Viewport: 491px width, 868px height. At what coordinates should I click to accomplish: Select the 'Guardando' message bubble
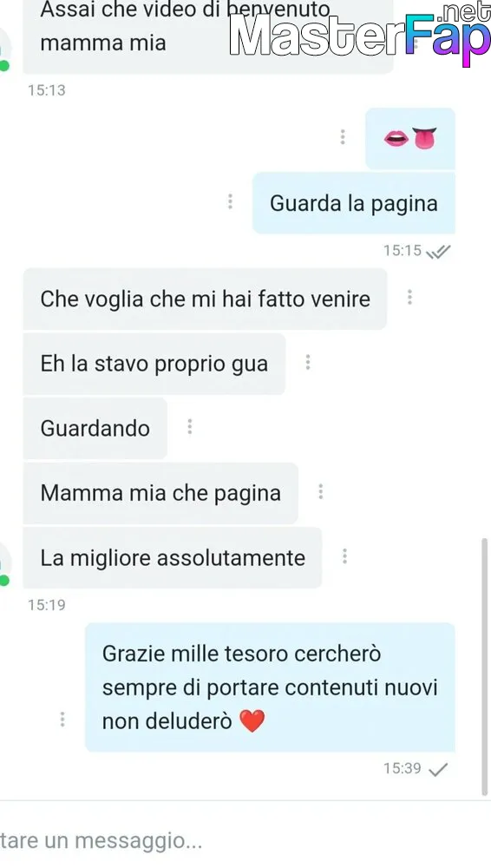coord(95,429)
